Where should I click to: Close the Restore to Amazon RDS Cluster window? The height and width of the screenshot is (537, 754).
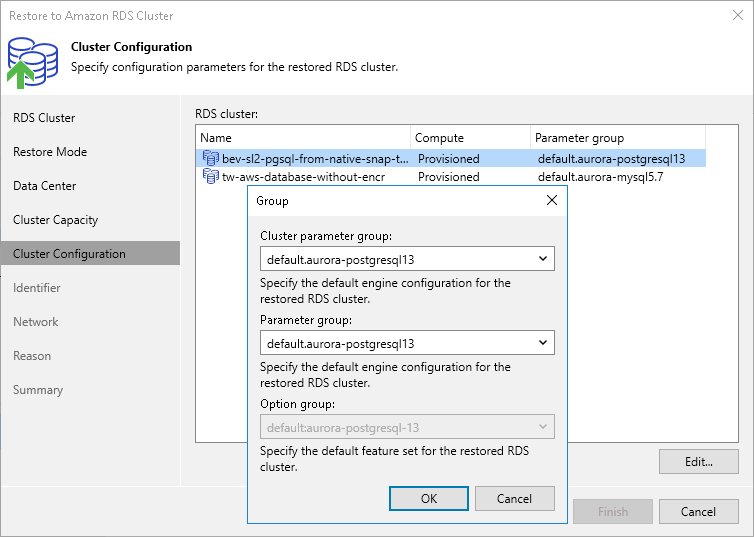(x=737, y=16)
